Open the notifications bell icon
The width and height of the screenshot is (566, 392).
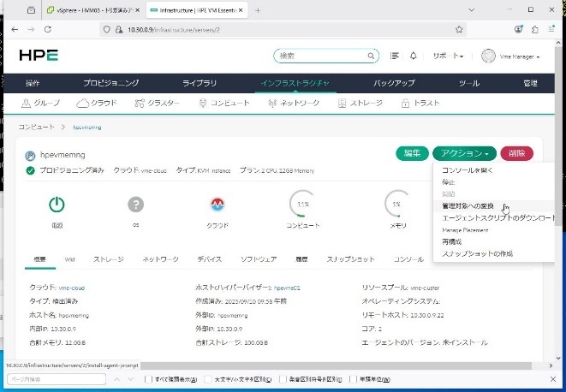pos(414,56)
